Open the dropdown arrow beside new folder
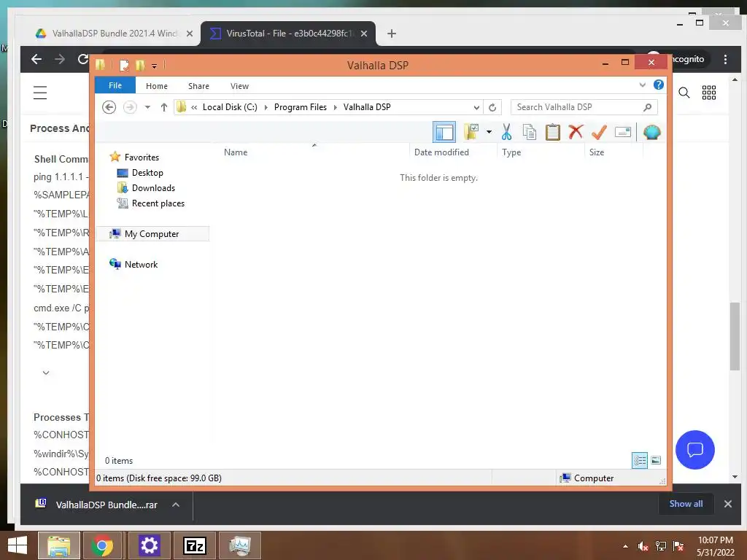747x560 pixels. coord(489,132)
